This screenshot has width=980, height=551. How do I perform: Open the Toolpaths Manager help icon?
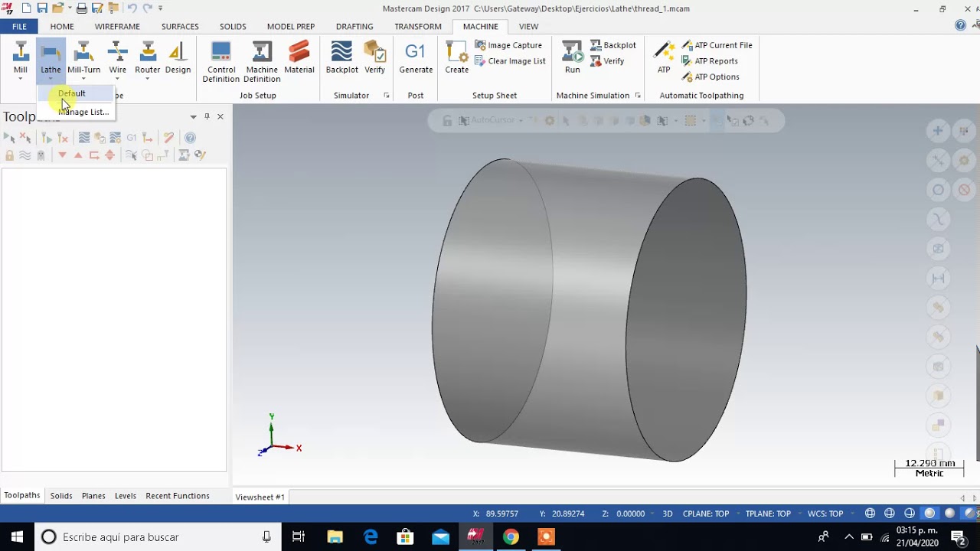click(190, 138)
